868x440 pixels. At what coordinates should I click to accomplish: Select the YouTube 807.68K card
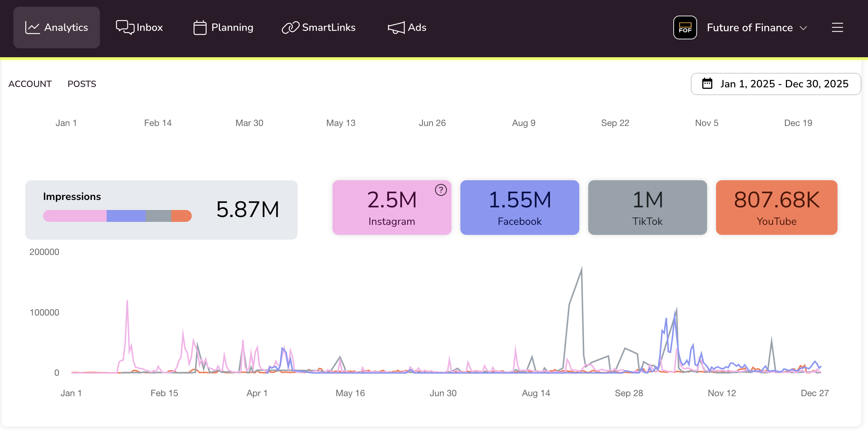(x=777, y=207)
